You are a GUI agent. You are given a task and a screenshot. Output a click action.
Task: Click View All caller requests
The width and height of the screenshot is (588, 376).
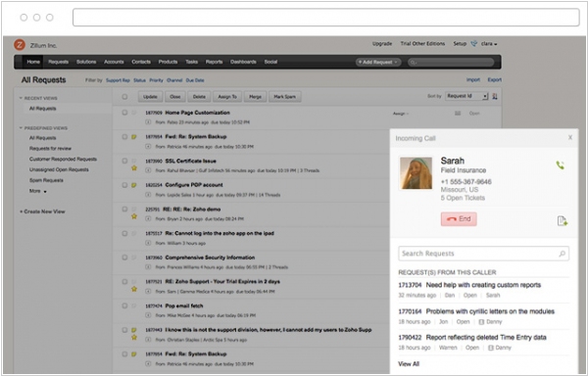pos(409,363)
